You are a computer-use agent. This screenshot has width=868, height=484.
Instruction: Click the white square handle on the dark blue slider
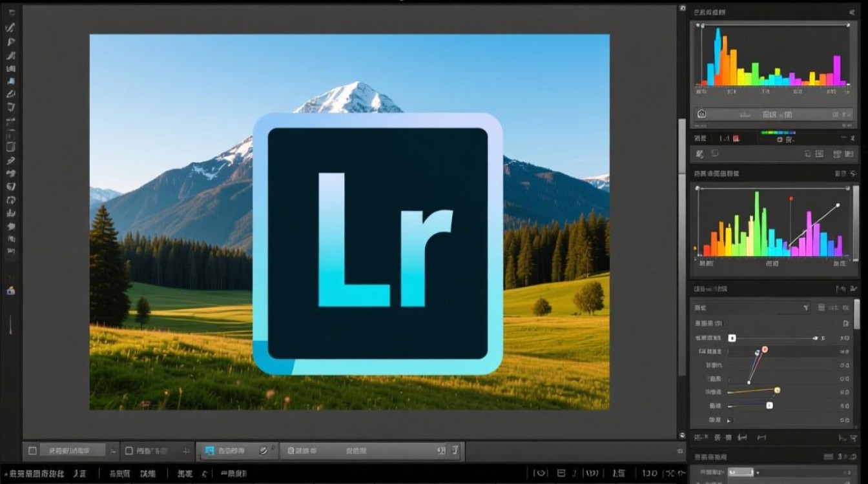(x=769, y=405)
